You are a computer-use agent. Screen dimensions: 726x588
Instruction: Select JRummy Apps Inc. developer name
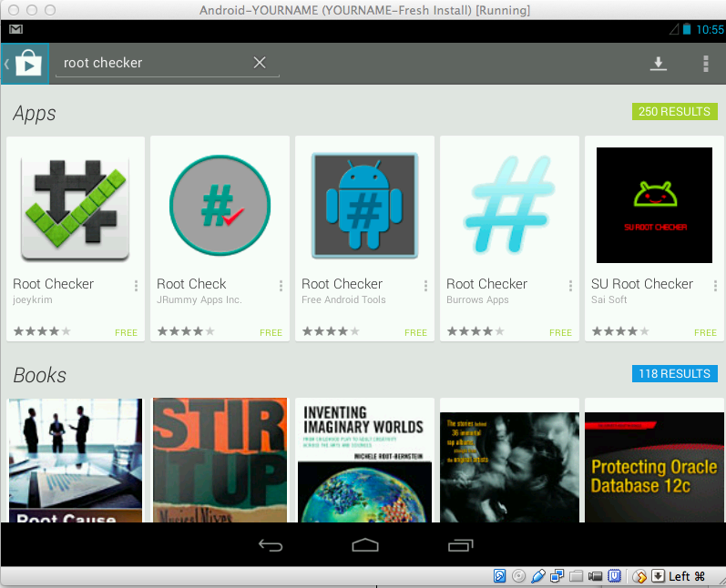[x=199, y=299]
